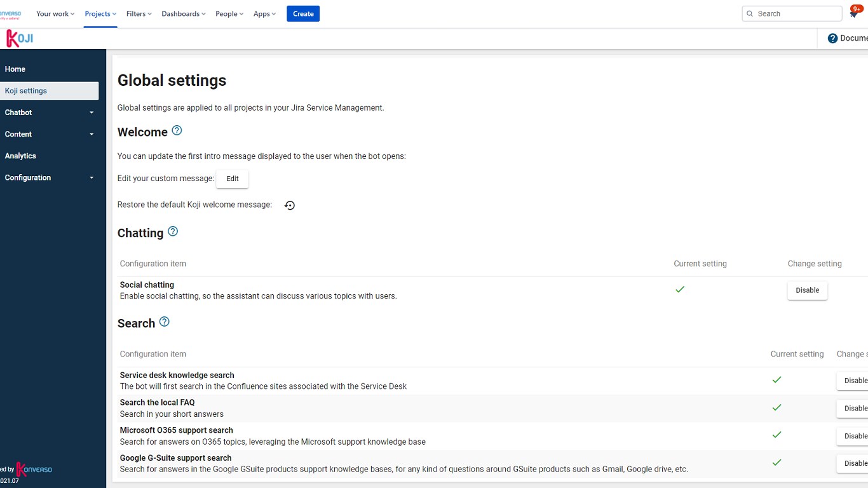The width and height of the screenshot is (868, 488).
Task: Open the notifications icon with 9+ badge
Action: (x=854, y=14)
